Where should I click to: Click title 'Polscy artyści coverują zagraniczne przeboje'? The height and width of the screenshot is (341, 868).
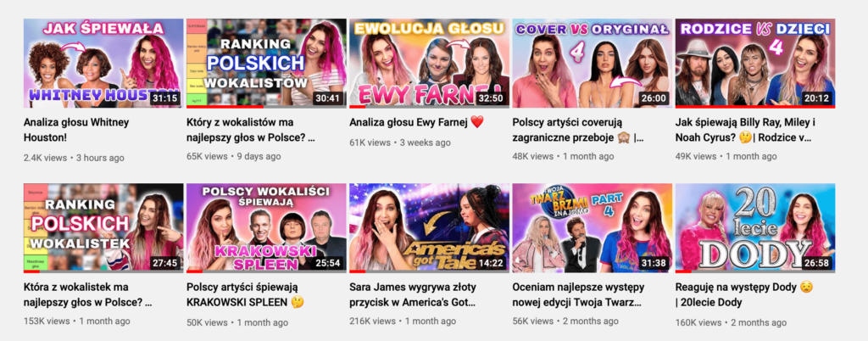pos(579,130)
